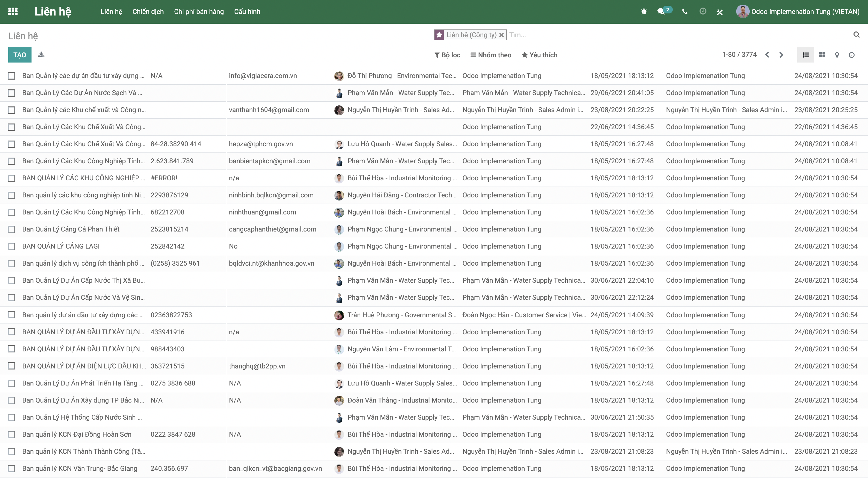Open the Bộ lọc filter dropdown
868x478 pixels.
(447, 55)
